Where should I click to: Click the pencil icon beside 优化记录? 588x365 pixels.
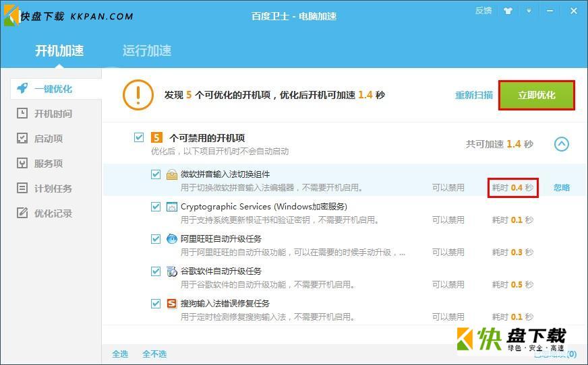[22, 213]
